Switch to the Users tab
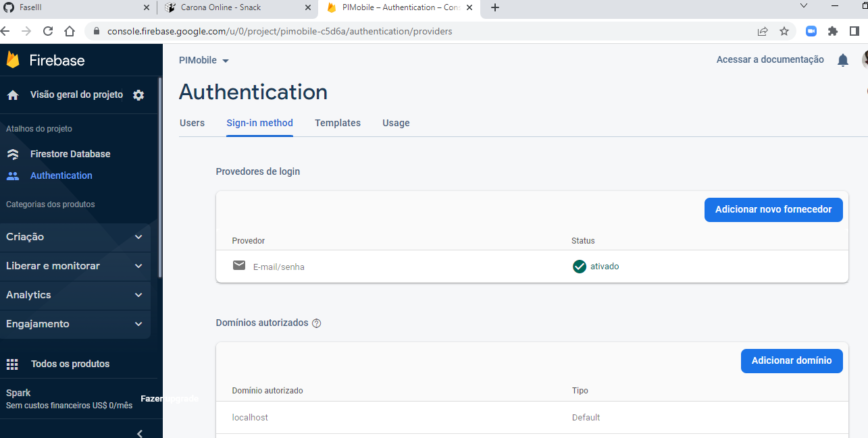Screen dimensions: 868x438 coord(192,123)
